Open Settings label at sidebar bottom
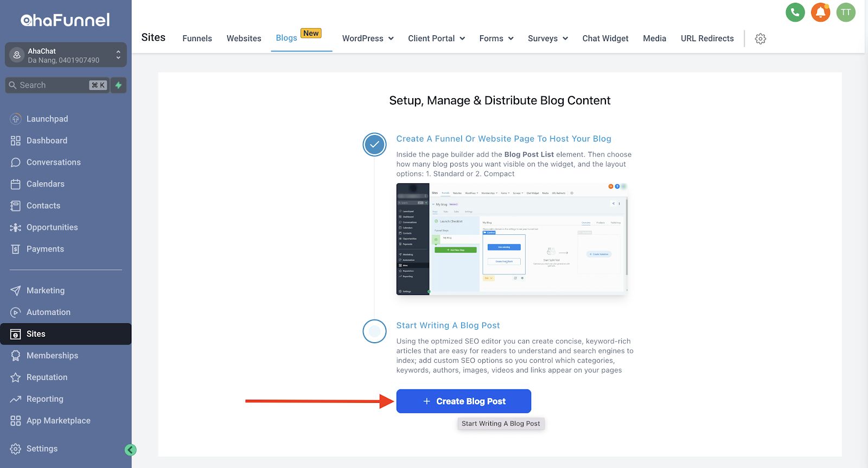The image size is (868, 468). click(x=42, y=449)
